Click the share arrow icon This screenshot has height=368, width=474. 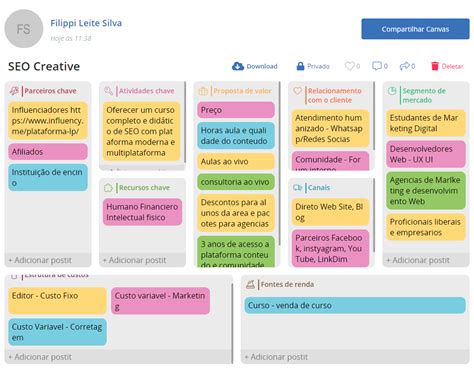[404, 66]
